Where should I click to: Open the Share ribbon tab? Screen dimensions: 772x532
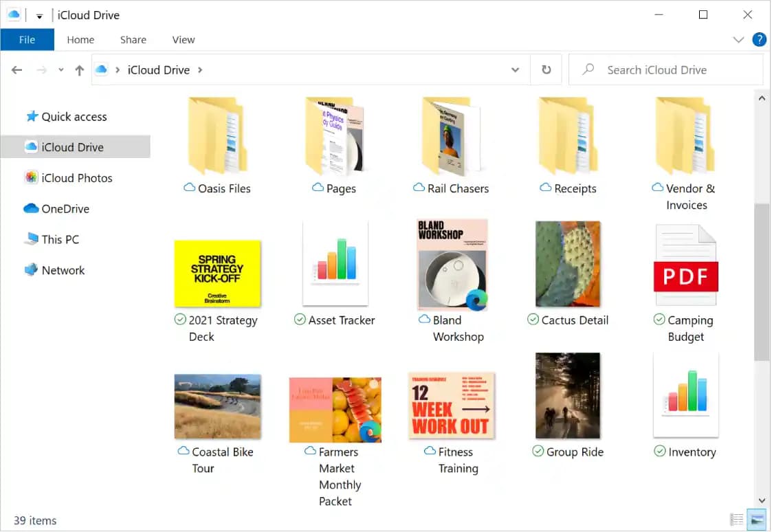133,39
